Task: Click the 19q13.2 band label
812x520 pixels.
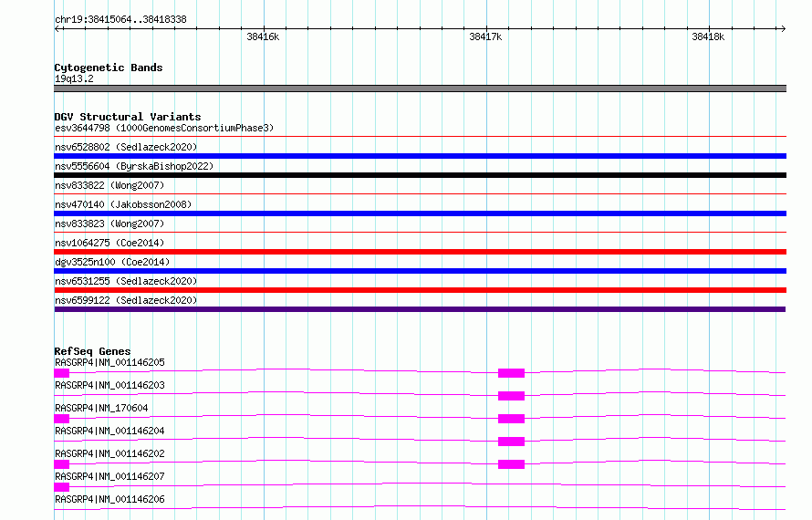Action: click(x=74, y=78)
